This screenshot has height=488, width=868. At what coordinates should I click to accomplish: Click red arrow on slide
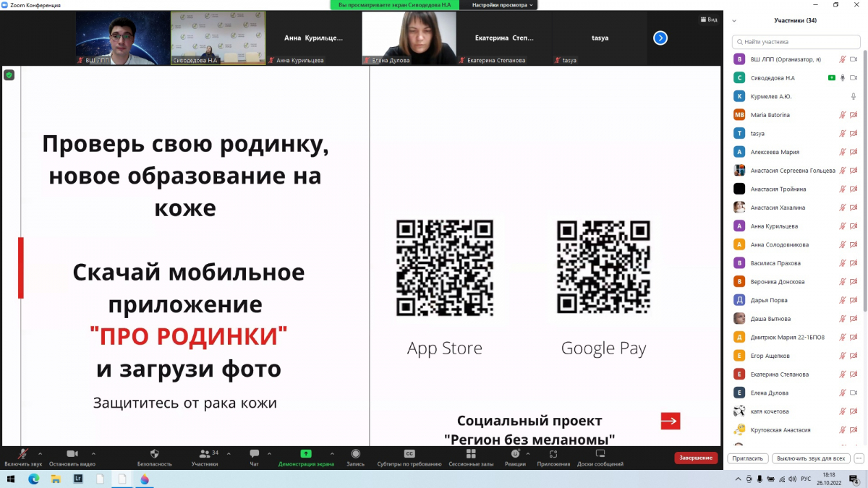pos(671,421)
